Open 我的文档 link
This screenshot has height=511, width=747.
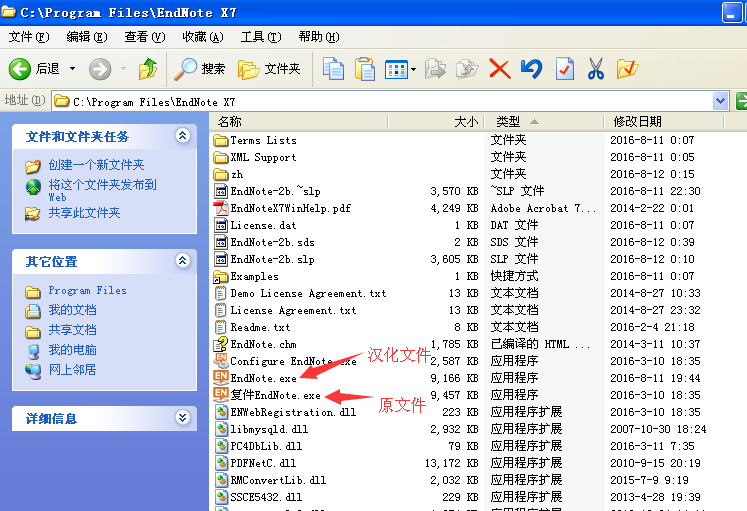[72, 310]
